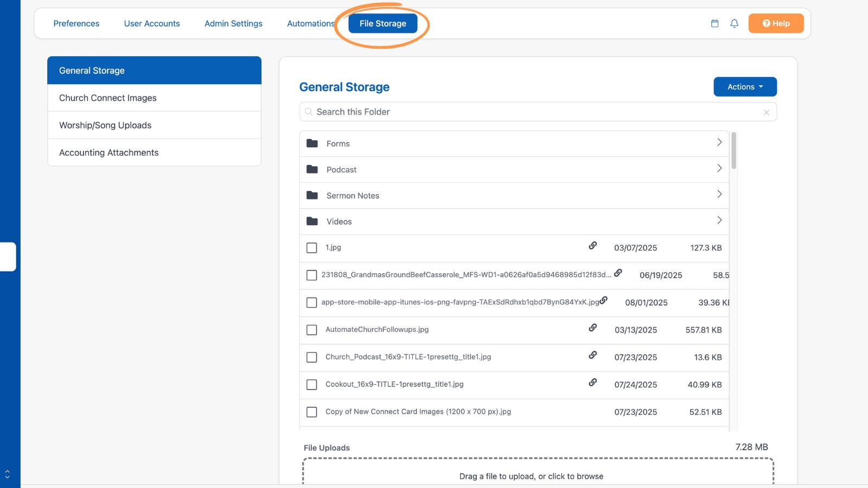Copy link for Church_Podcast title image
868x488 pixels.
593,355
